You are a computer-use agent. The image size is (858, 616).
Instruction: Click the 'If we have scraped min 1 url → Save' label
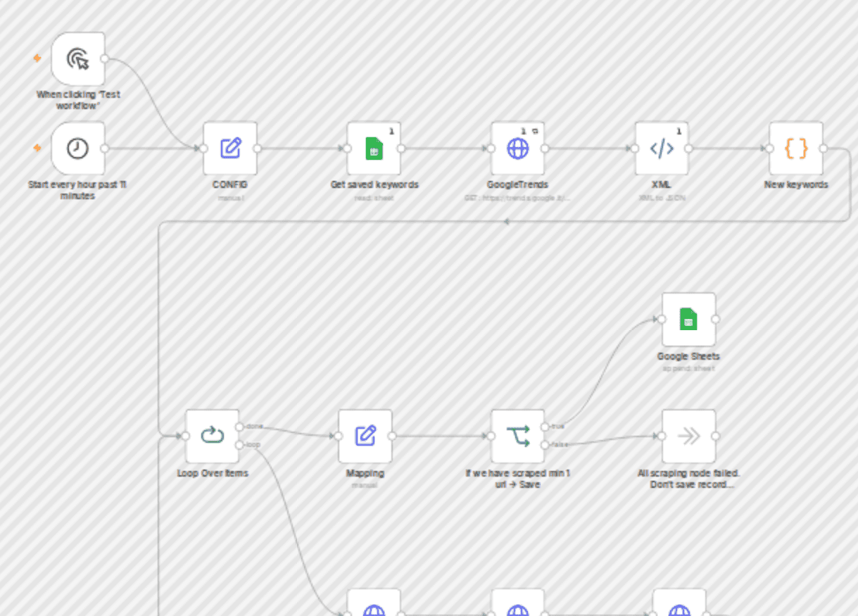518,478
